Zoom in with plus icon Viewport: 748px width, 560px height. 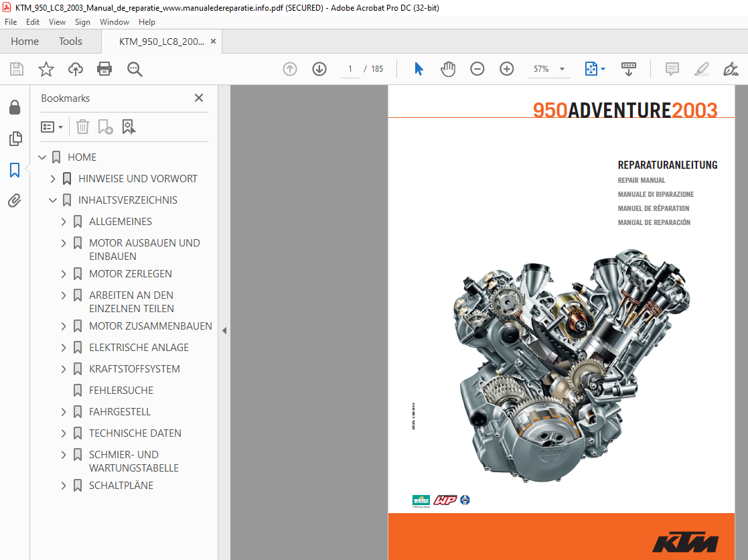click(507, 69)
